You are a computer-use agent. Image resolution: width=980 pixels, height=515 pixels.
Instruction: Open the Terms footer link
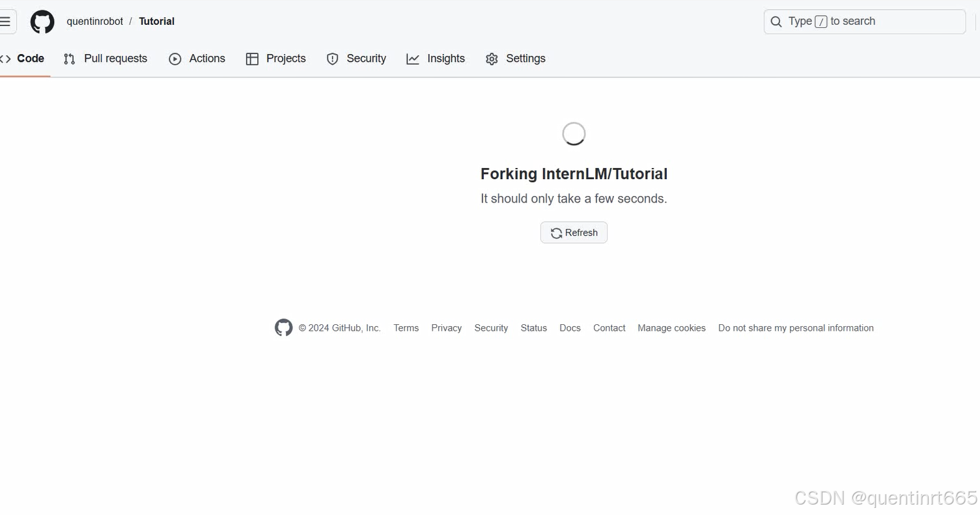click(x=406, y=328)
